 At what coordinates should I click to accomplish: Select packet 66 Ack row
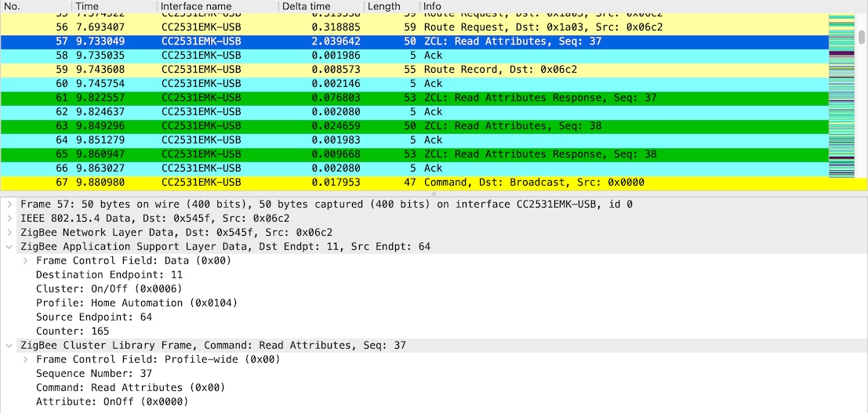(414, 168)
